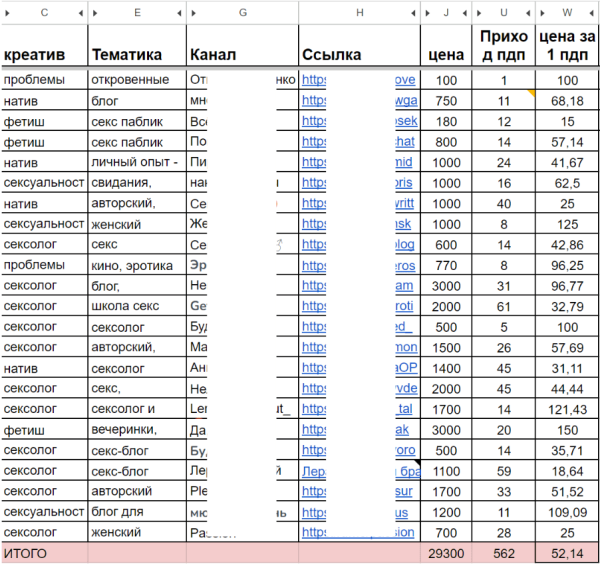Select the total average cell 52,14

click(567, 553)
